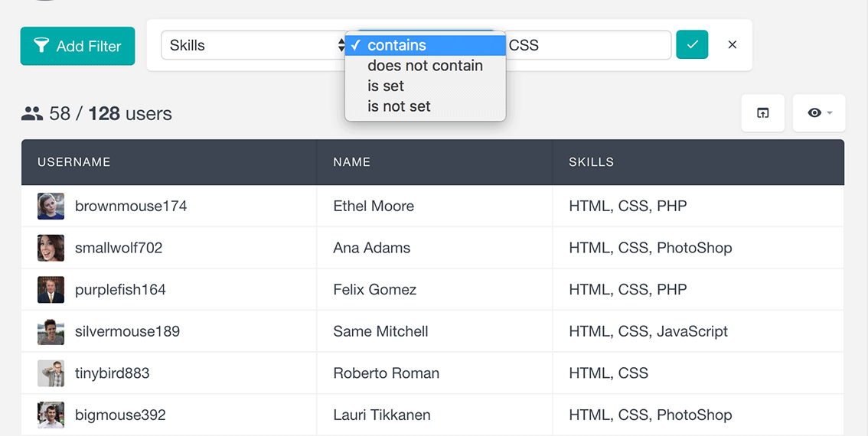Click the export table icon button
Screen dimensions: 868x436
pos(762,113)
